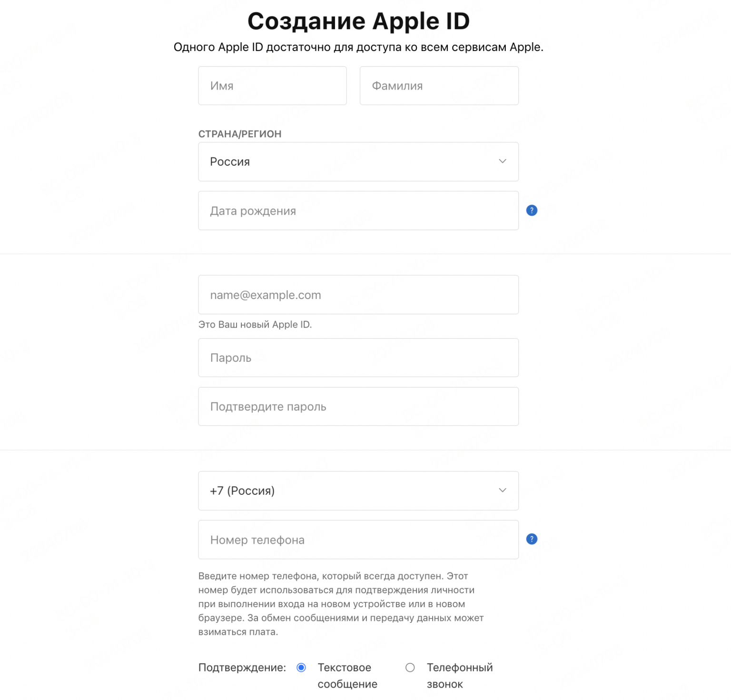Focus the Имя first name field
The image size is (731, 700).
272,86
